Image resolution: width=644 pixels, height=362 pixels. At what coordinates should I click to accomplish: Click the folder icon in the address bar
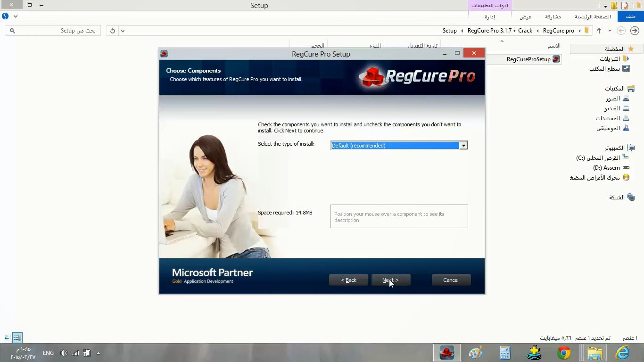pyautogui.click(x=586, y=31)
